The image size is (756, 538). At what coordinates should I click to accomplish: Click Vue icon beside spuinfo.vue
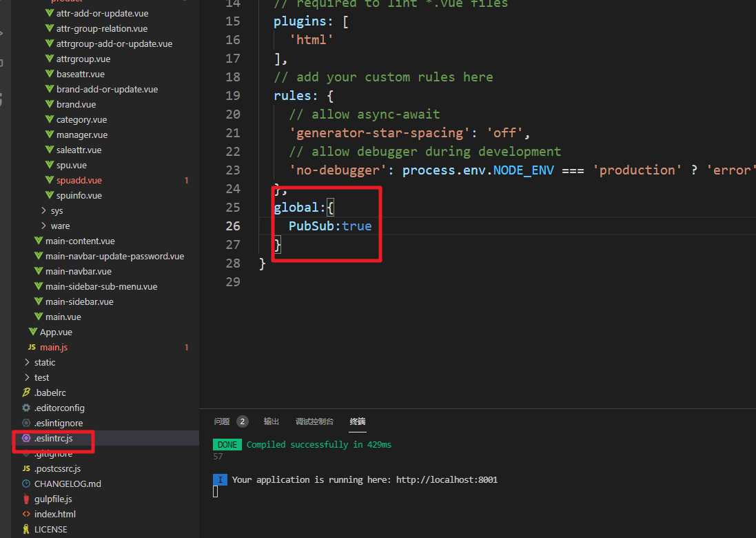(49, 195)
